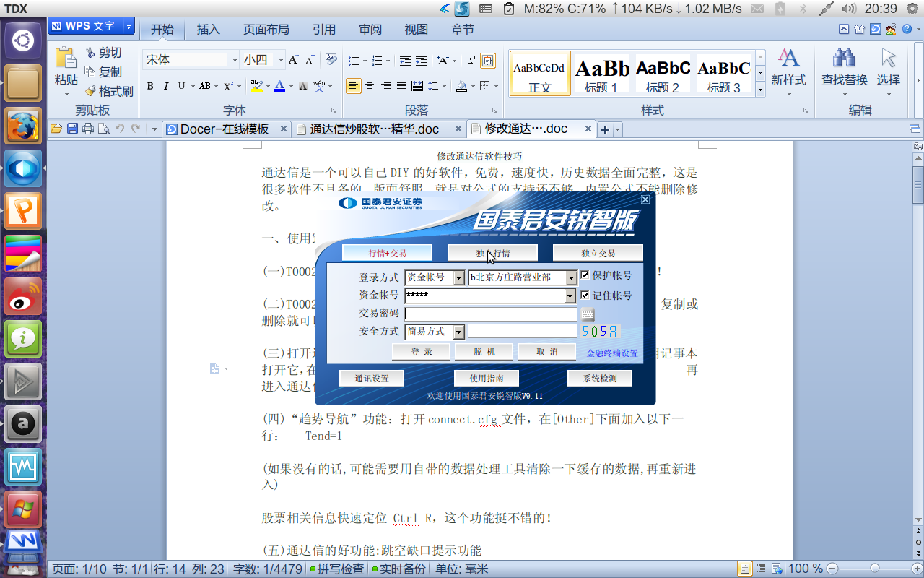The image size is (924, 578).
Task: Click the 系统检测 button
Action: [600, 379]
